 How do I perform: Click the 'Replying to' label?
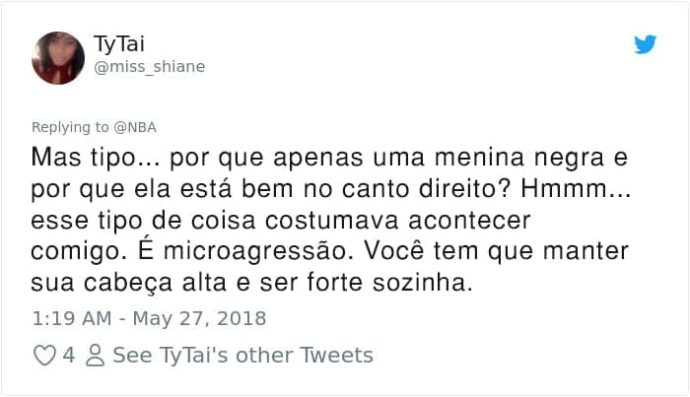click(70, 127)
